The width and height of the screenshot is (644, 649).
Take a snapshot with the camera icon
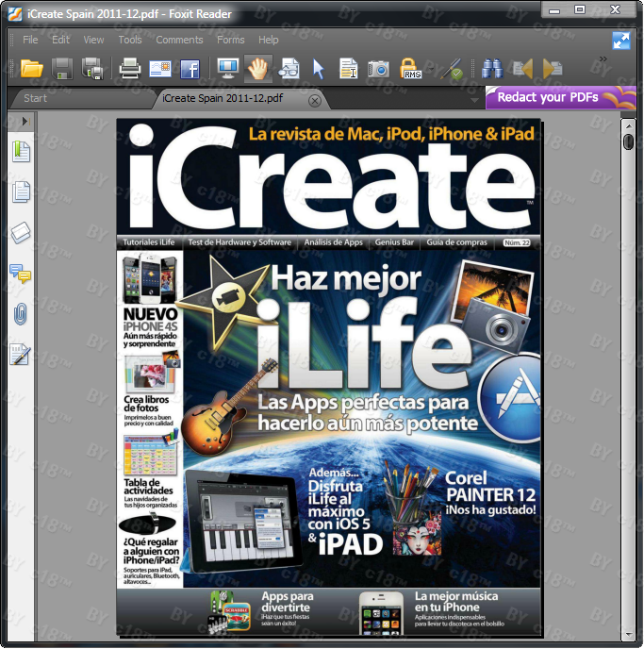[x=378, y=69]
